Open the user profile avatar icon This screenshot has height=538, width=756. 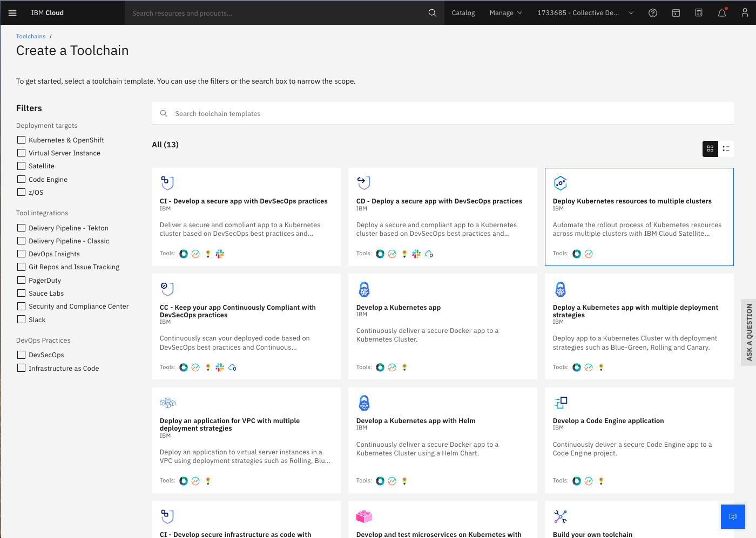click(x=745, y=13)
